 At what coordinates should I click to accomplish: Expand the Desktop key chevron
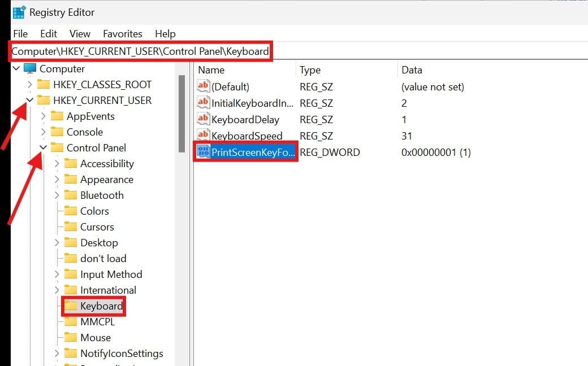pos(57,243)
